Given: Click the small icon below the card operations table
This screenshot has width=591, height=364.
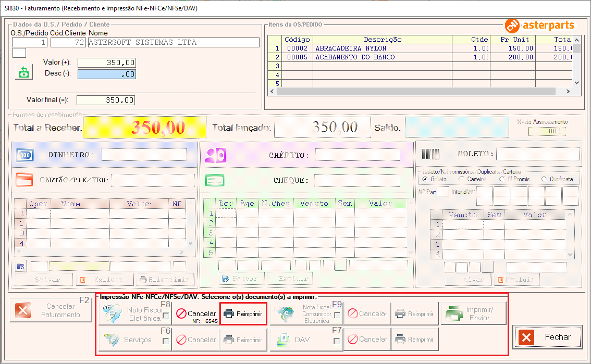Looking at the screenshot, I should [x=21, y=267].
